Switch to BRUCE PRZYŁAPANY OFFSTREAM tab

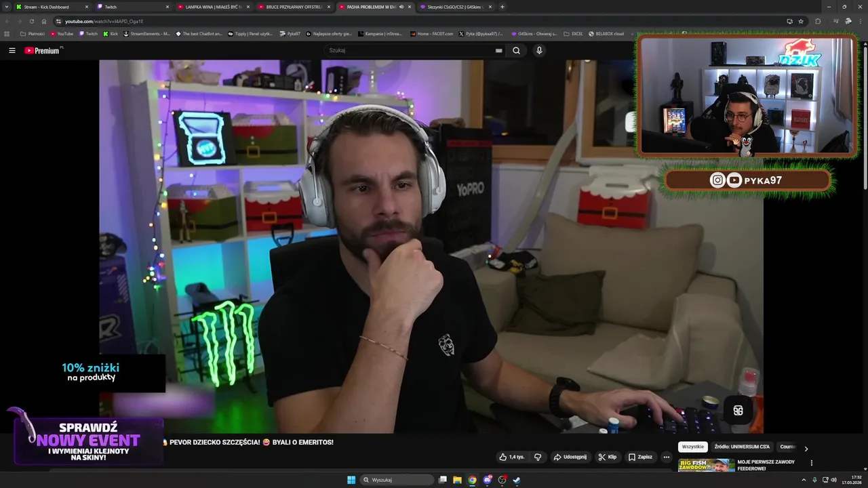point(294,7)
